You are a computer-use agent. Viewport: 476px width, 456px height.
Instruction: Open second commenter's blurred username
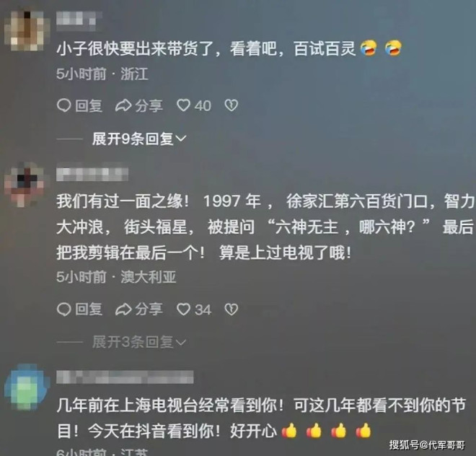tap(92, 174)
